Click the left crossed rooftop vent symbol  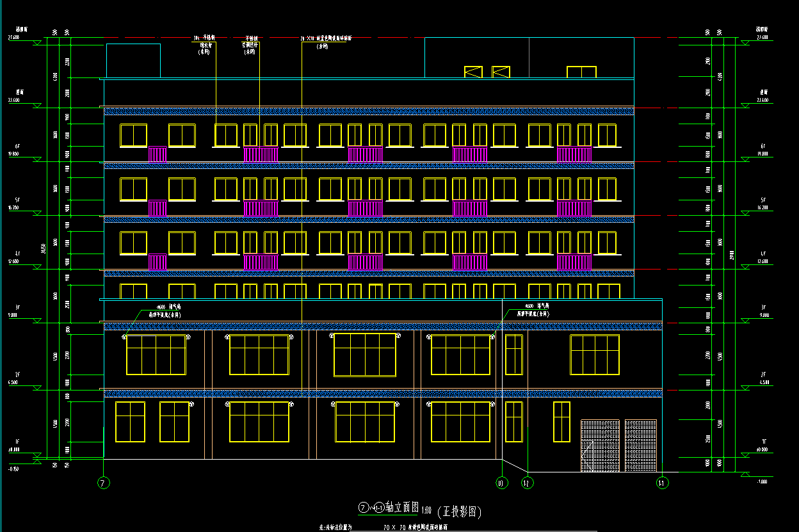[473, 72]
